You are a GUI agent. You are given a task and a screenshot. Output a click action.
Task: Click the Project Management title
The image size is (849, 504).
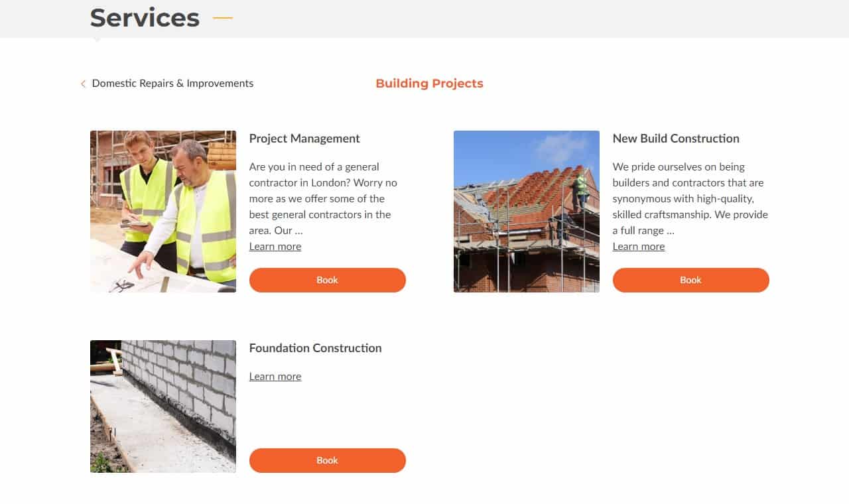coord(304,139)
